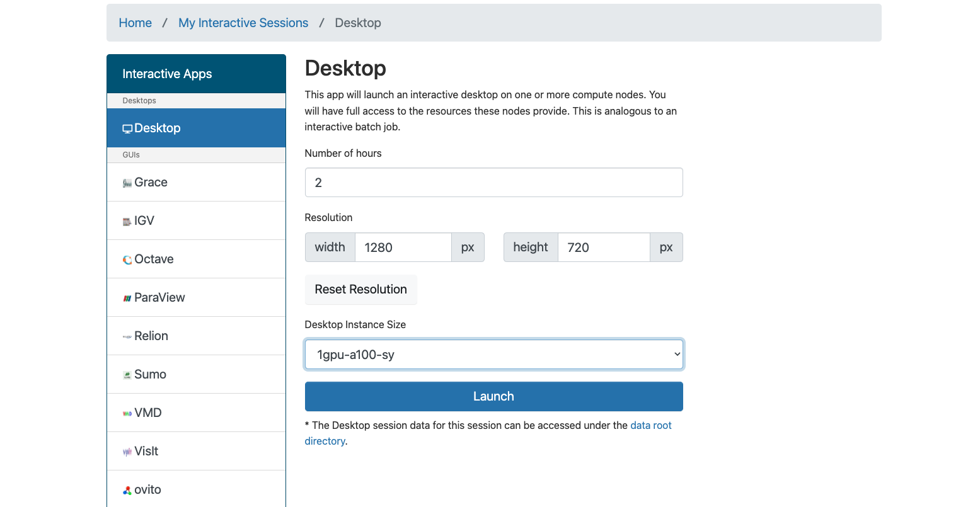This screenshot has width=980, height=507.
Task: Click the IGV app icon
Action: point(127,221)
